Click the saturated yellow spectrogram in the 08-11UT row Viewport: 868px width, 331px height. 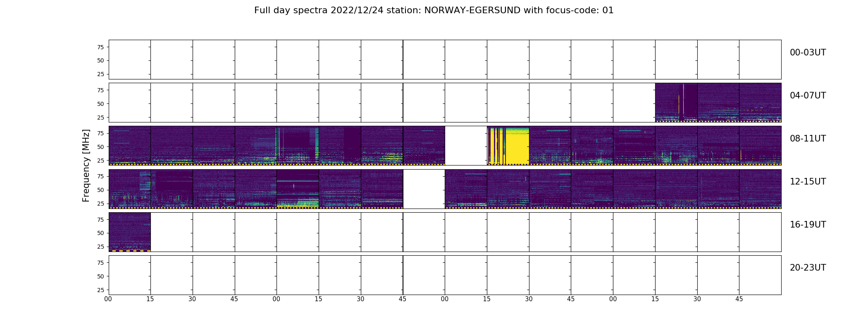[508, 146]
